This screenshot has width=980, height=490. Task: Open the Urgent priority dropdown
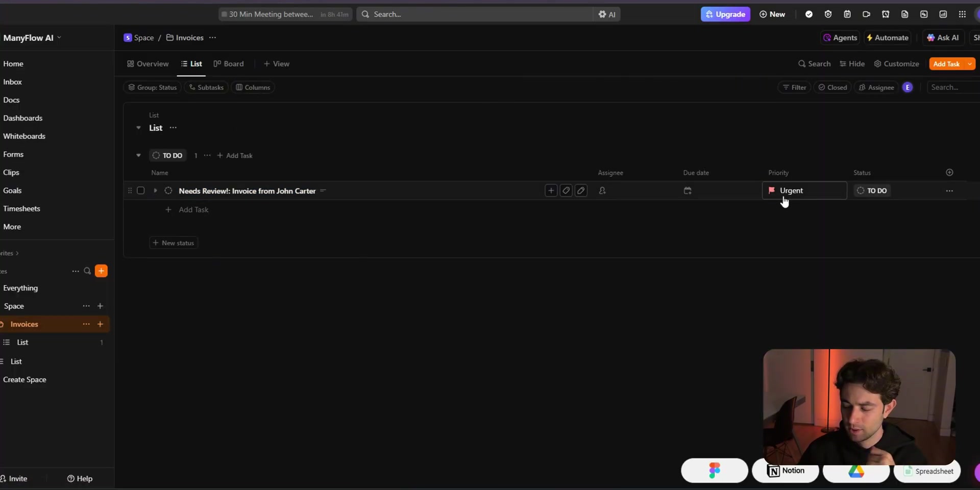coord(804,191)
